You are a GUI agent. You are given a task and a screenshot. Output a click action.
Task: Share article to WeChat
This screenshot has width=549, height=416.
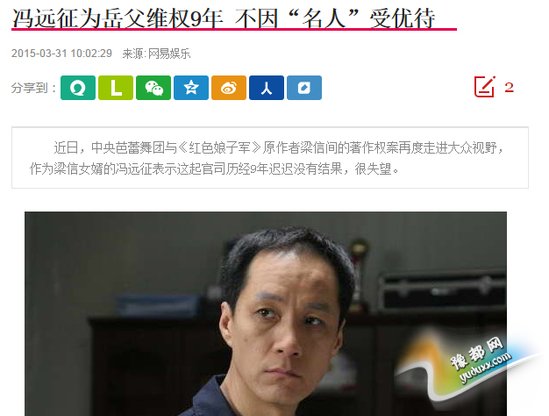[153, 88]
